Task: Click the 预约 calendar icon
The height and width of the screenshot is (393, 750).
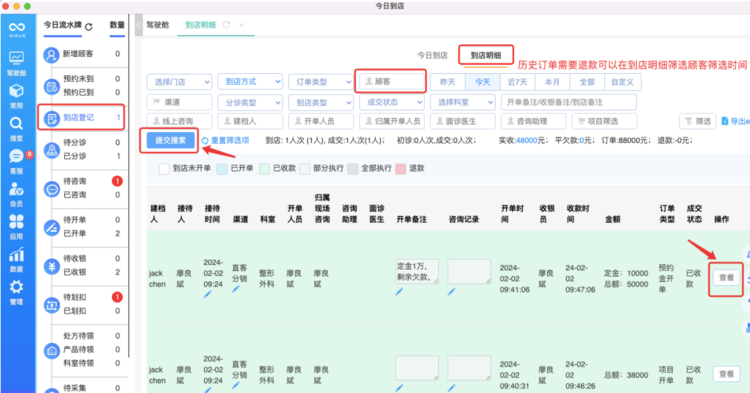Action: tap(51, 86)
